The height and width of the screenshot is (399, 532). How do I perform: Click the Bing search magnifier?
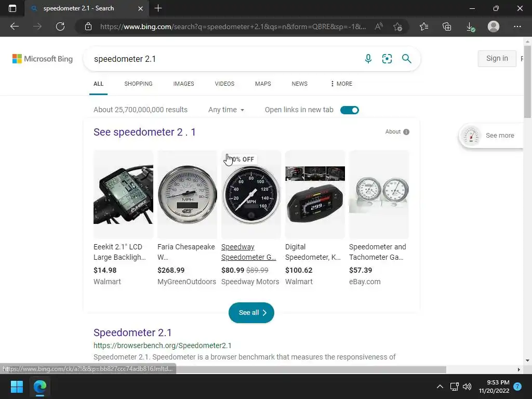pos(406,59)
